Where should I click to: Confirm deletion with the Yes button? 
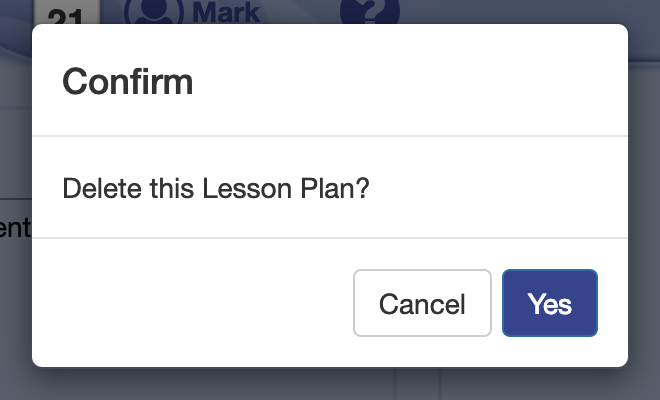click(549, 303)
